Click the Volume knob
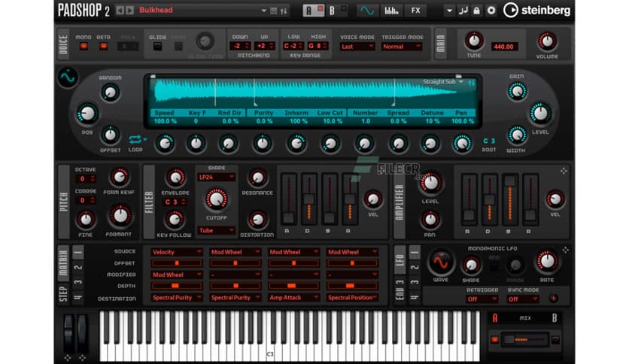Image resolution: width=629 pixels, height=364 pixels. (x=547, y=41)
